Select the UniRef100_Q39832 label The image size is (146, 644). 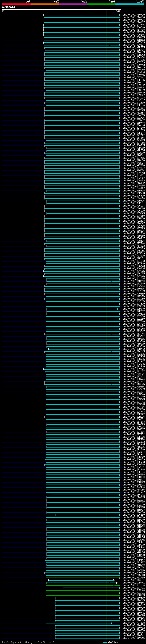[133, 85]
